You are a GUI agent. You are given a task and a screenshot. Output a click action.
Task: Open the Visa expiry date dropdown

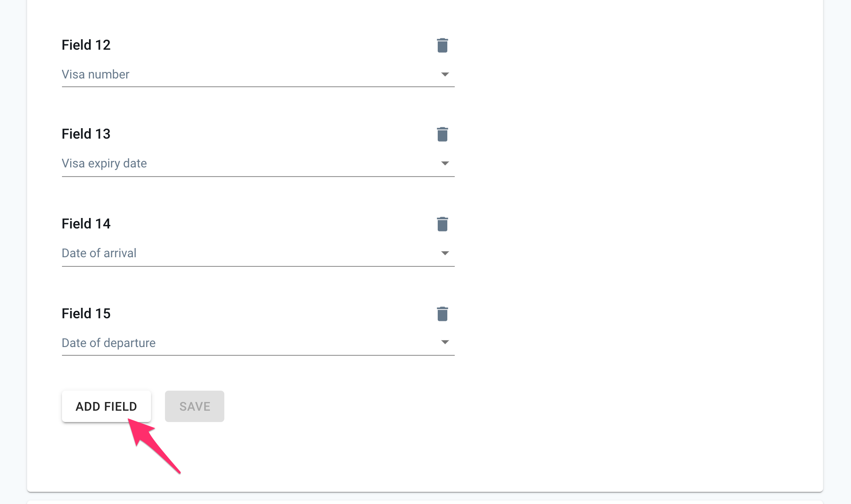click(445, 163)
